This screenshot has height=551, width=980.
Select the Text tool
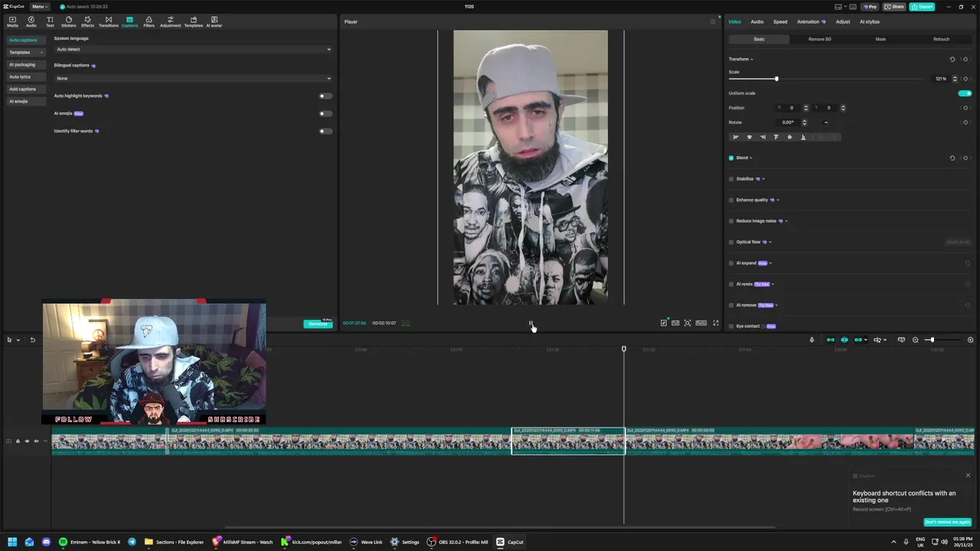tap(50, 21)
